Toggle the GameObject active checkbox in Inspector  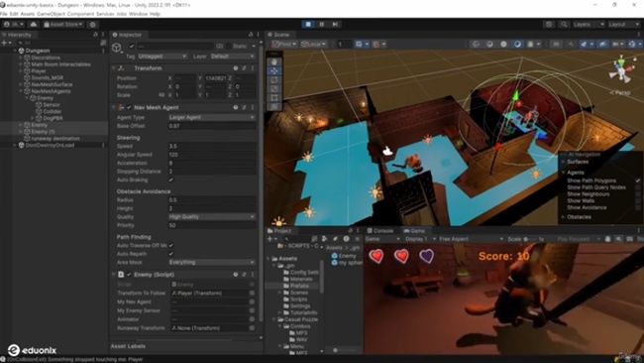pyautogui.click(x=132, y=46)
